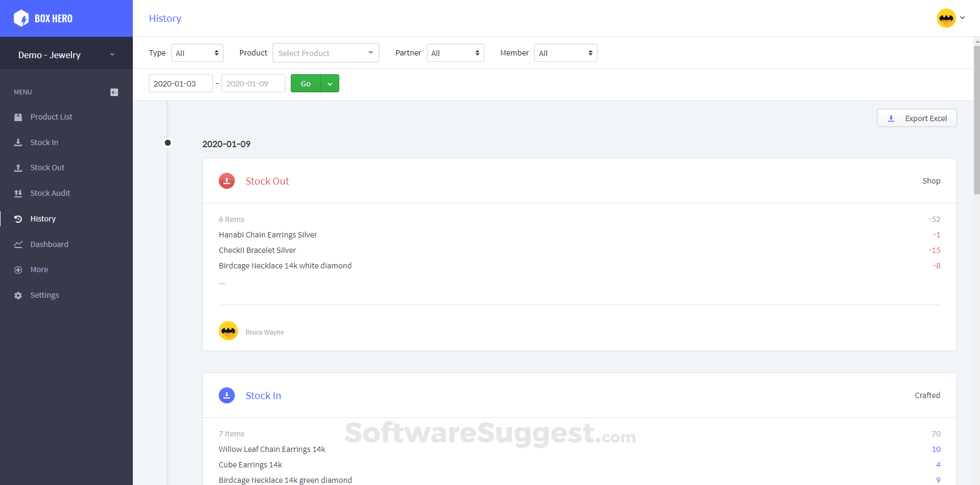Click the Dashboard chart icon
Viewport: 980px width, 485px height.
(18, 244)
